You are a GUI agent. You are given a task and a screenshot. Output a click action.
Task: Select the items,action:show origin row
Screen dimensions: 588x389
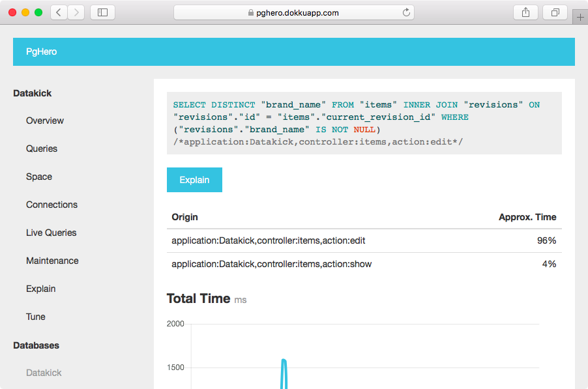click(364, 264)
